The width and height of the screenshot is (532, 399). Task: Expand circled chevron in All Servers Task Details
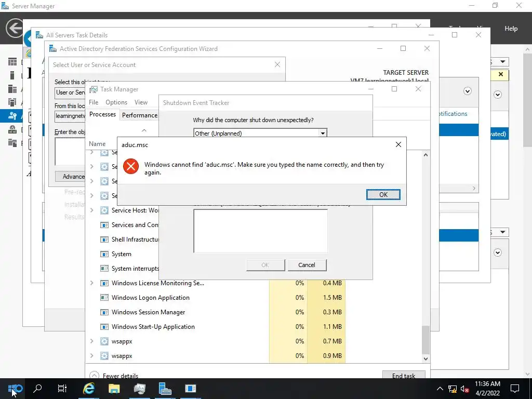(467, 91)
